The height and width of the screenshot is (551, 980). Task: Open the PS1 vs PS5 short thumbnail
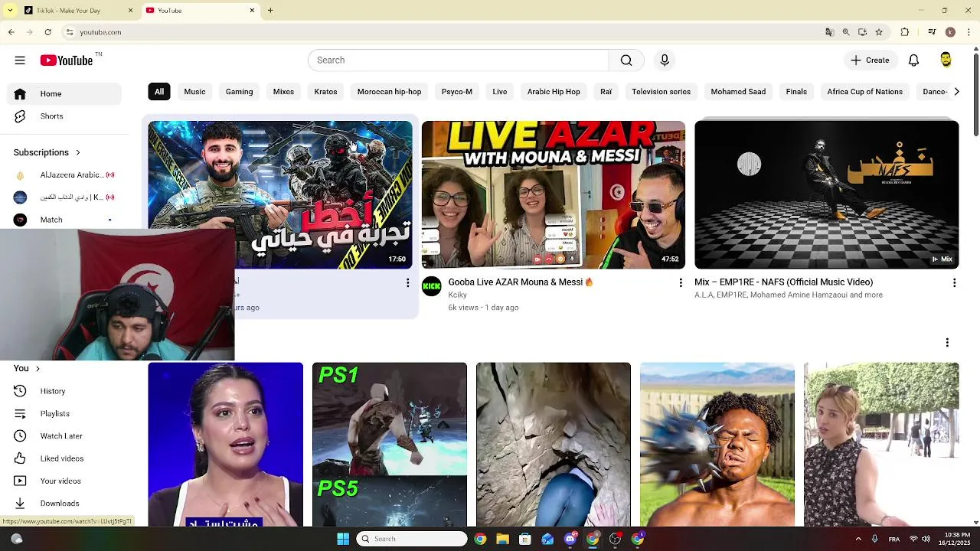(x=390, y=445)
